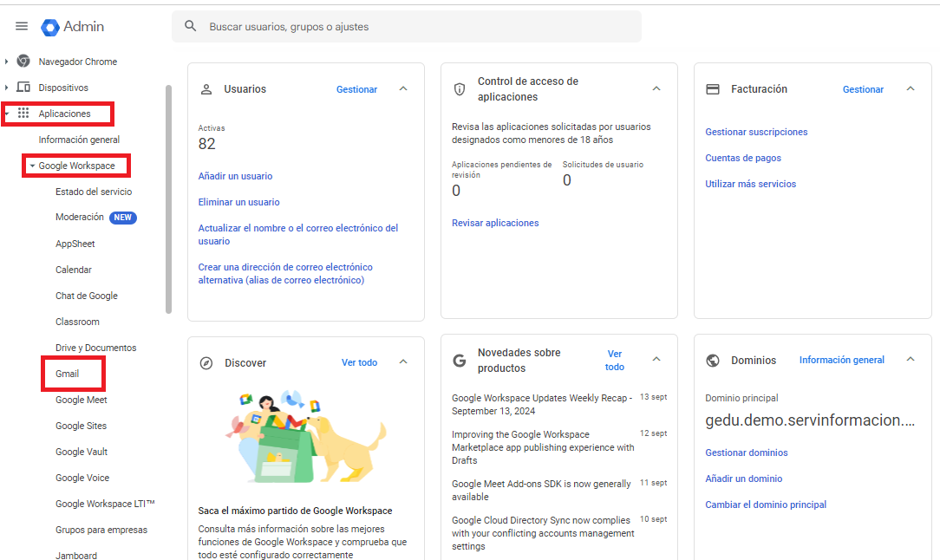Click Eliminar un usuario
Image resolution: width=940 pixels, height=560 pixels.
tap(238, 202)
